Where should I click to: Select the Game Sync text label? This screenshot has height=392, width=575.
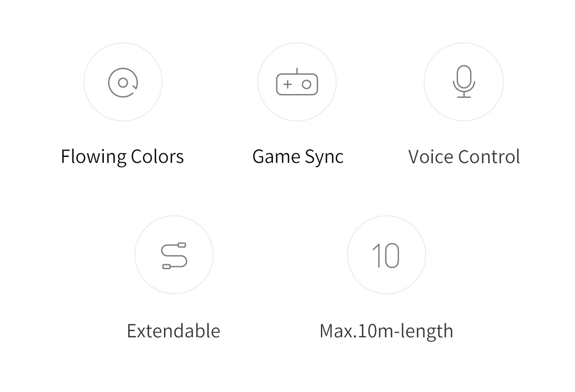[x=298, y=157]
